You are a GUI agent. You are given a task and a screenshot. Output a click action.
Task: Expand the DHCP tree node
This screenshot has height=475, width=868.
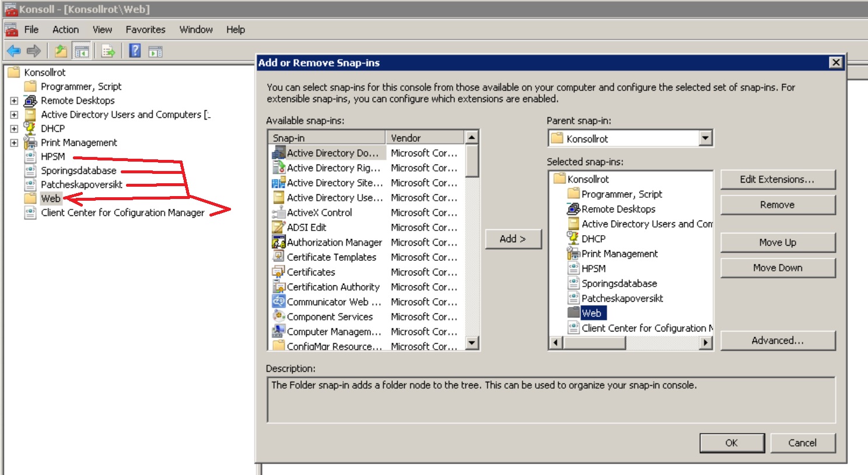click(x=14, y=128)
